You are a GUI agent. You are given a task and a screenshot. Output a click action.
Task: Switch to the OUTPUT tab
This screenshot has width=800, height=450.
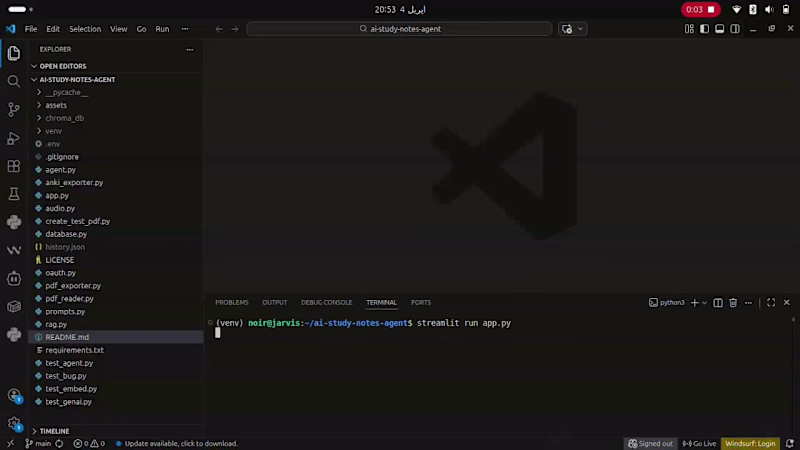click(x=274, y=303)
